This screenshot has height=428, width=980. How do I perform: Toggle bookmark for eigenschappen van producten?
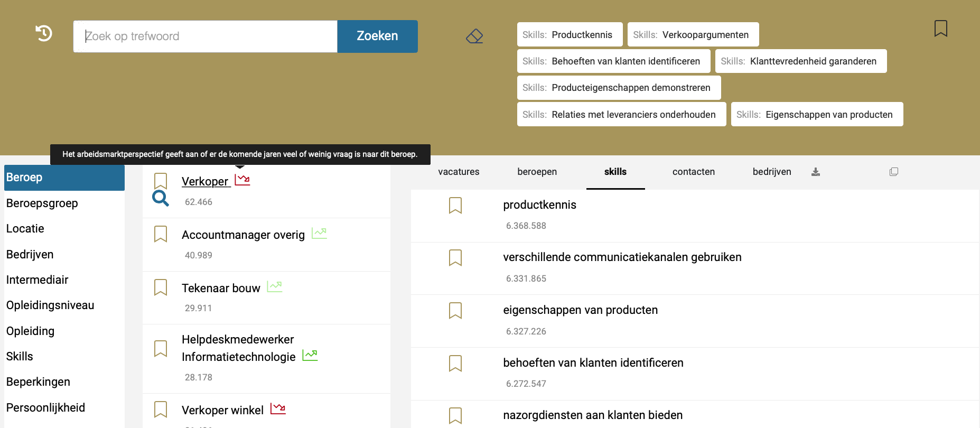click(455, 310)
